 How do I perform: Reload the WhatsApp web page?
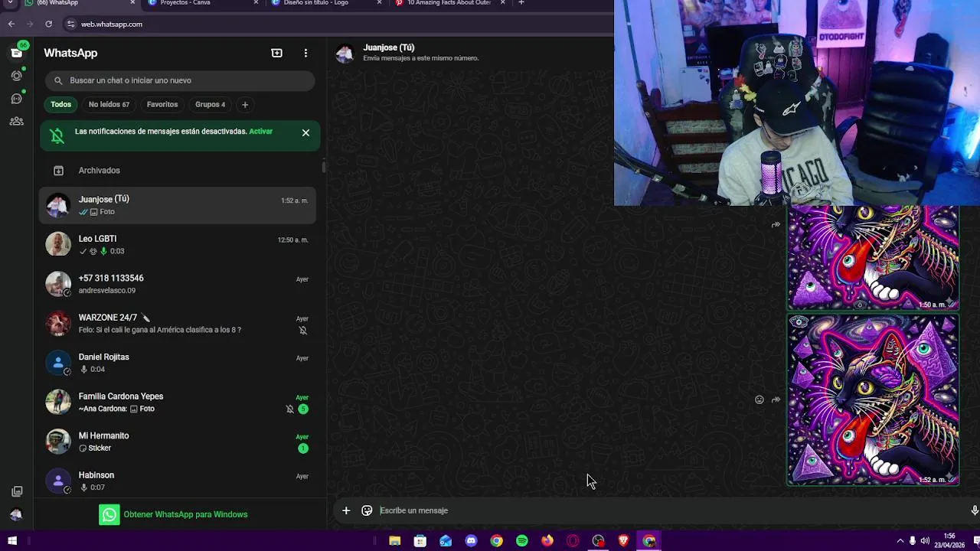click(48, 24)
